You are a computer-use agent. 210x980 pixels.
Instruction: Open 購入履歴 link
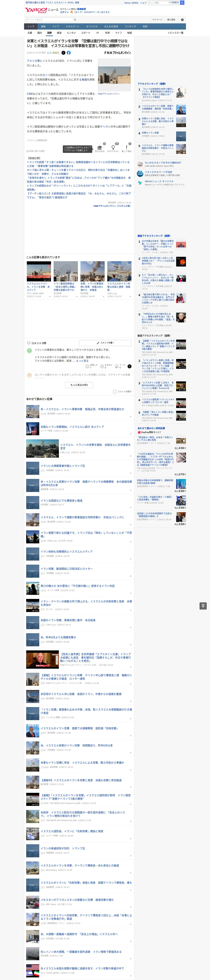tap(171, 20)
